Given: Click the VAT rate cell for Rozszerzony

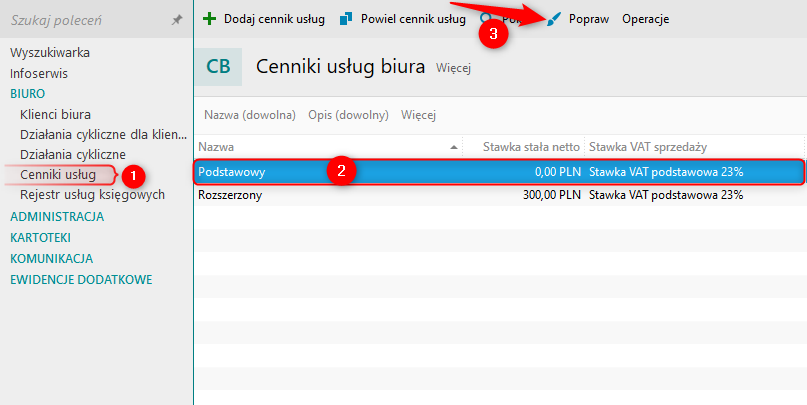Looking at the screenshot, I should tap(666, 195).
